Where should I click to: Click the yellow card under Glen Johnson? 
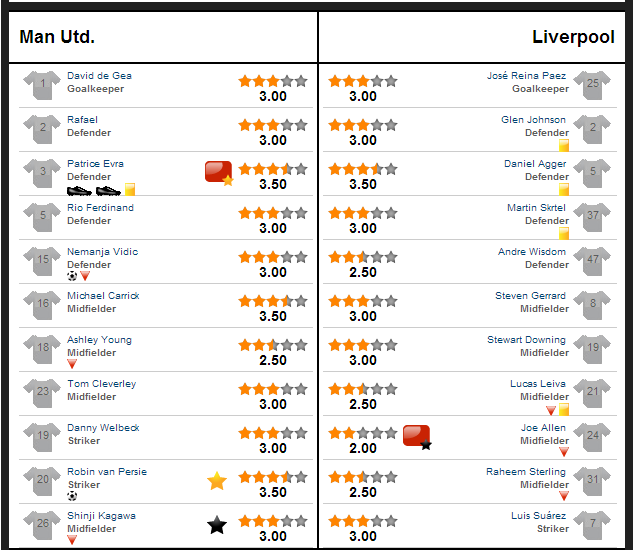(x=564, y=145)
